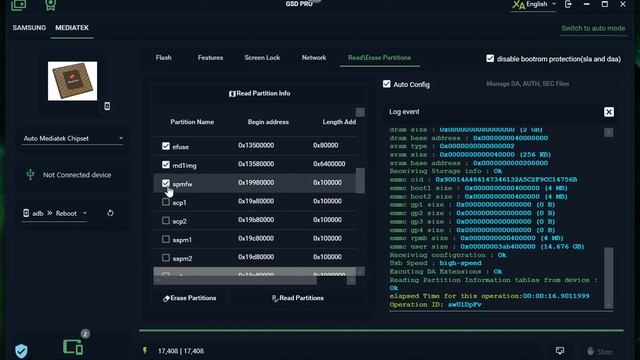Click Read Partition Info button
The image size is (640, 360).
[x=260, y=93]
